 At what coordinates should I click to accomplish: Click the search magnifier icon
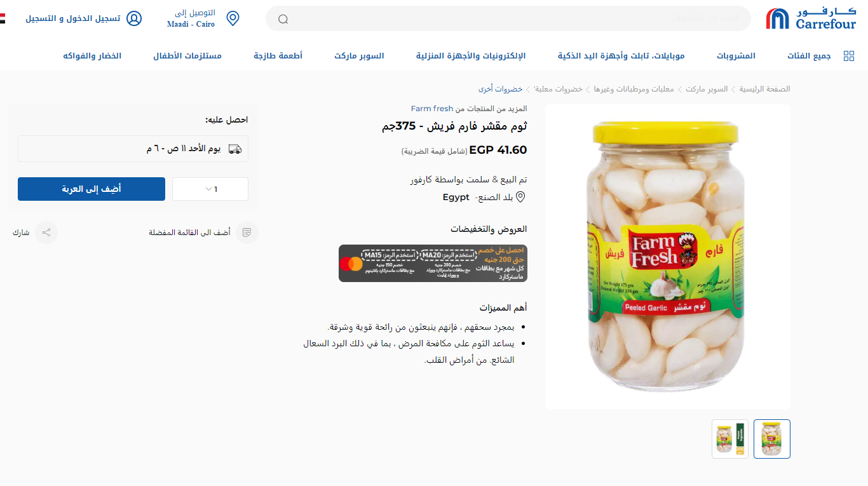tap(283, 19)
